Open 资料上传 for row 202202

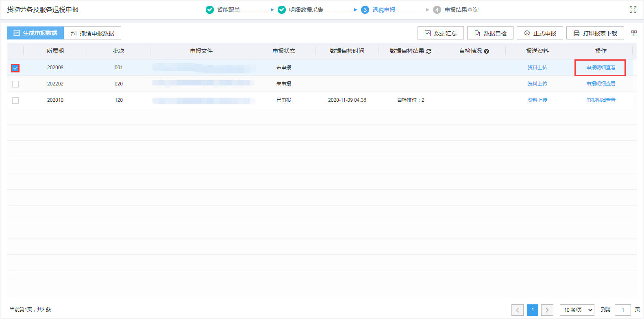pyautogui.click(x=537, y=84)
